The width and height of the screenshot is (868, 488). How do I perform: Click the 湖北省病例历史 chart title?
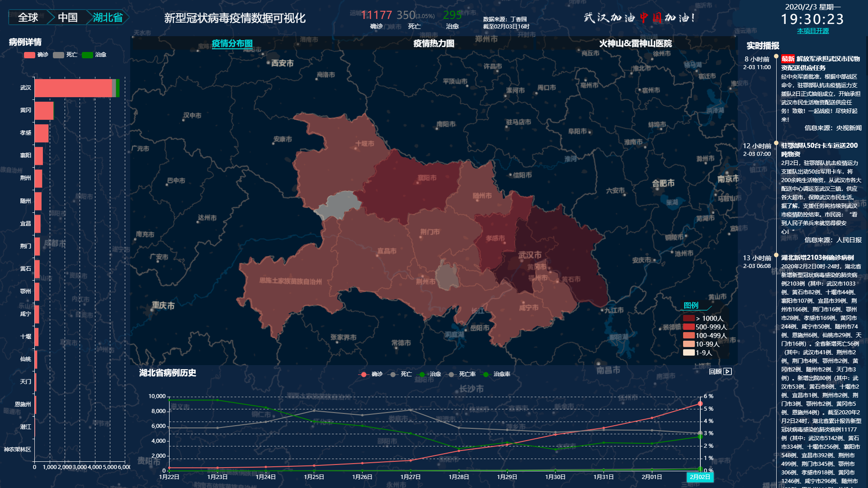(168, 373)
